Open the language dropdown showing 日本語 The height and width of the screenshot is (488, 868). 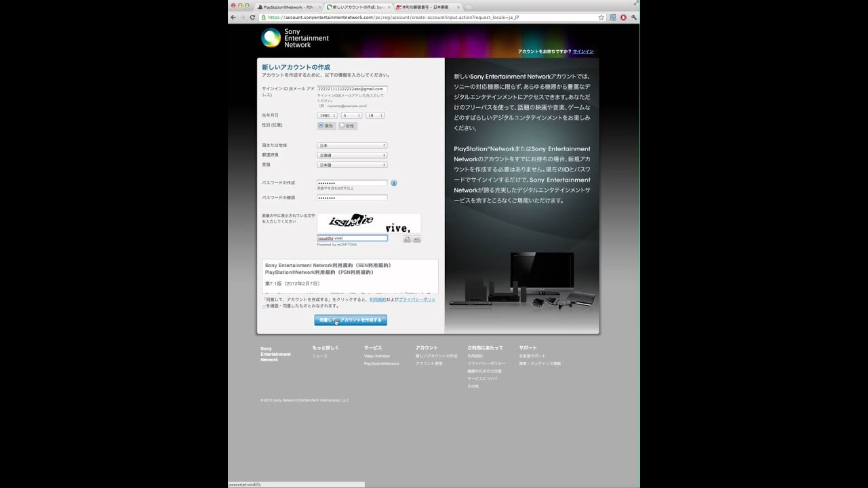(352, 165)
